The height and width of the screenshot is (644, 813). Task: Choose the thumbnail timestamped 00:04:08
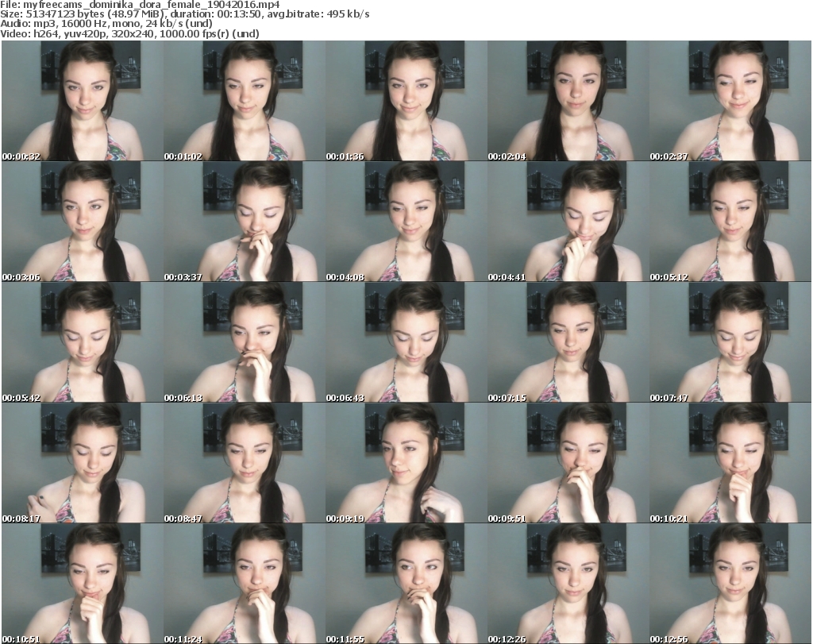(x=406, y=222)
